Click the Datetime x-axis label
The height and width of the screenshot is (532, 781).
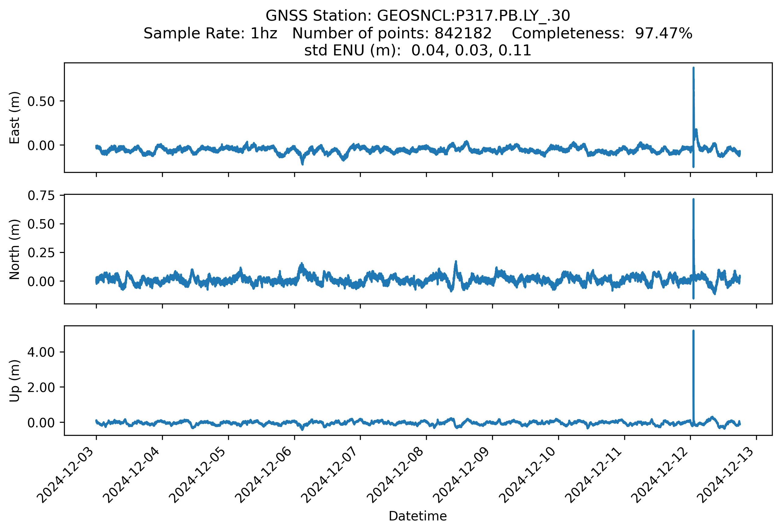tap(417, 516)
